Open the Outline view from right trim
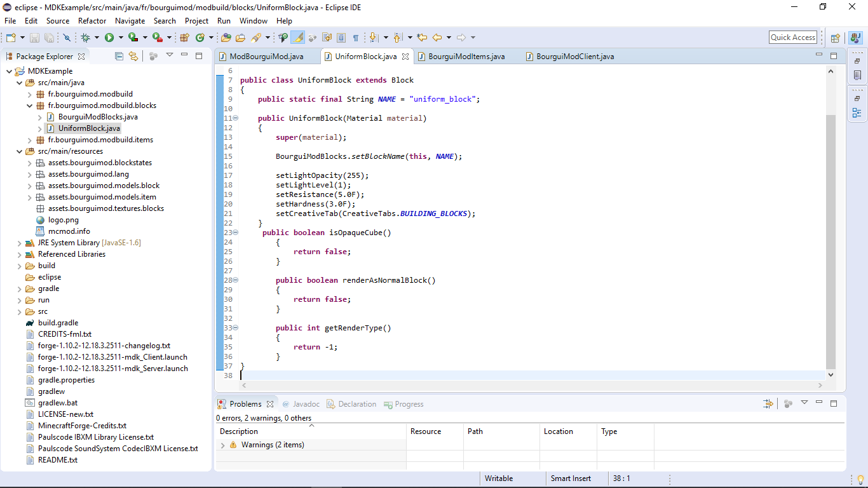Screen dimensions: 868x488 (x=857, y=113)
